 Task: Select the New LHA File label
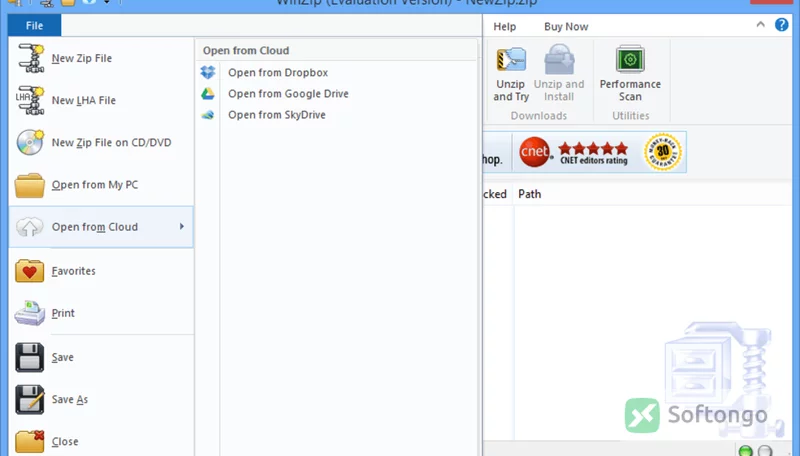(x=84, y=100)
